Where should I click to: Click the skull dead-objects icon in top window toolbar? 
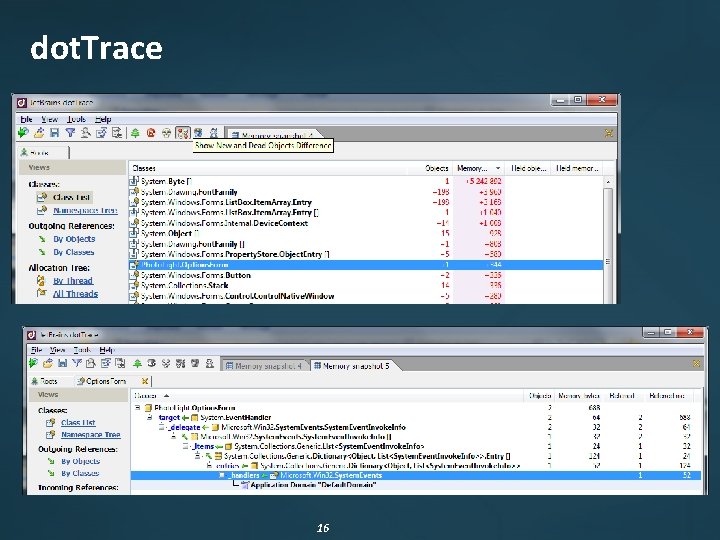click(x=167, y=133)
